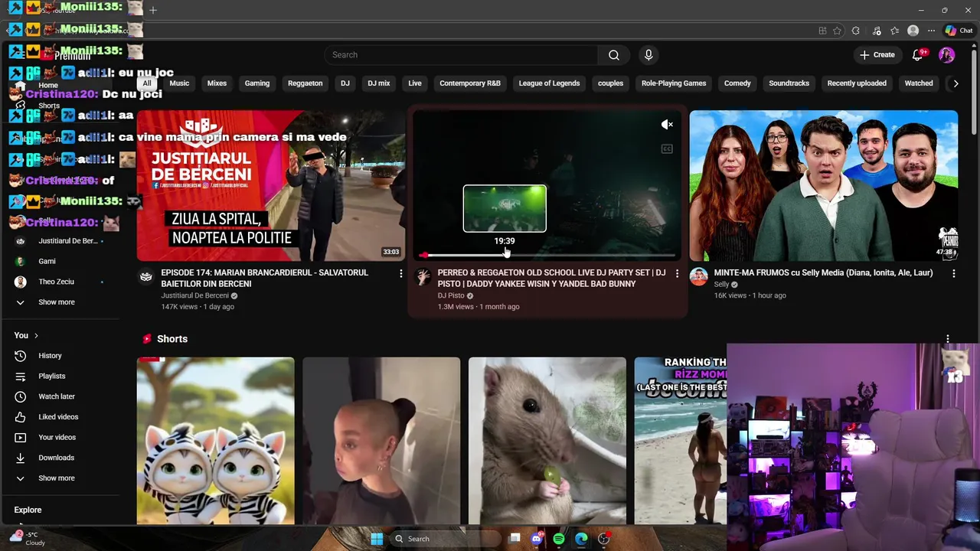
Task: Add page to favorites star icon
Action: [837, 31]
